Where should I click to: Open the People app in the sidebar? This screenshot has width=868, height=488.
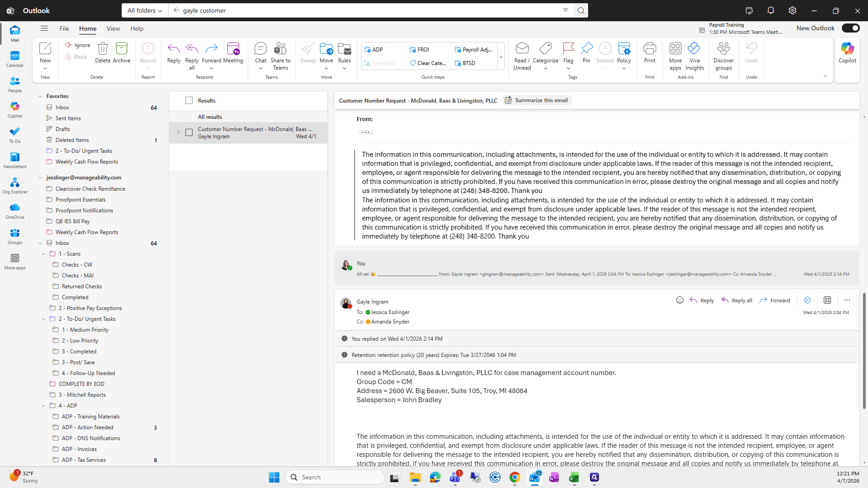click(x=15, y=84)
